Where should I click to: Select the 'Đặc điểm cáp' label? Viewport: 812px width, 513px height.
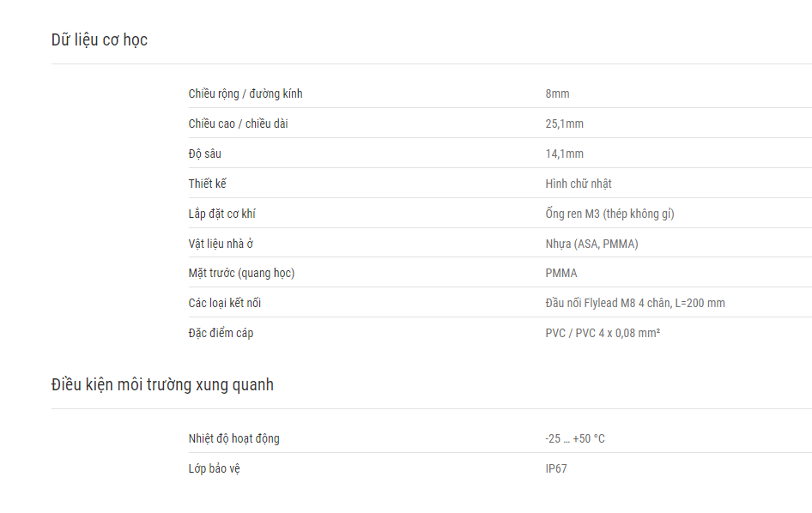pyautogui.click(x=221, y=333)
